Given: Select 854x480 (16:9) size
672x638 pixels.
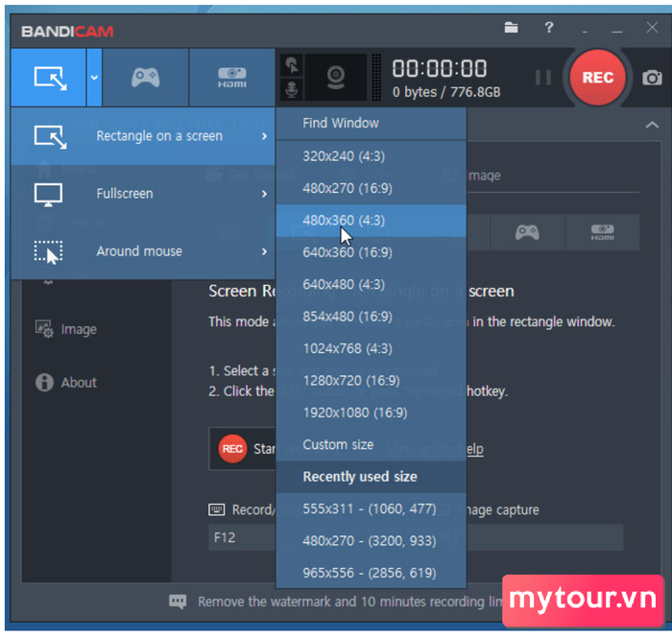Looking at the screenshot, I should [372, 317].
